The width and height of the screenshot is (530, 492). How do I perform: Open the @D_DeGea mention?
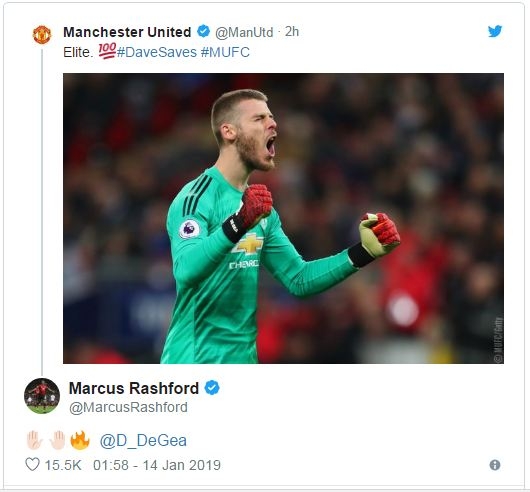[x=143, y=441]
